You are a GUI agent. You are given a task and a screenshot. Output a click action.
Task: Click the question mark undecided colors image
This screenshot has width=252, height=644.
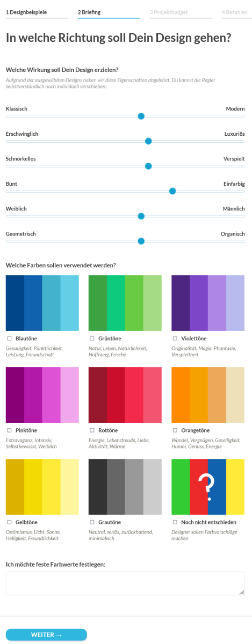(x=208, y=486)
